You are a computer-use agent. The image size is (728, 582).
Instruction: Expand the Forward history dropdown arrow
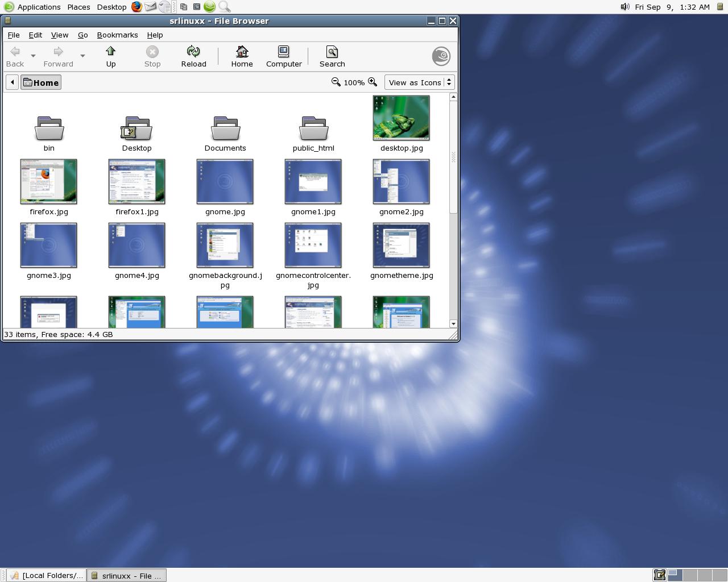[82, 56]
